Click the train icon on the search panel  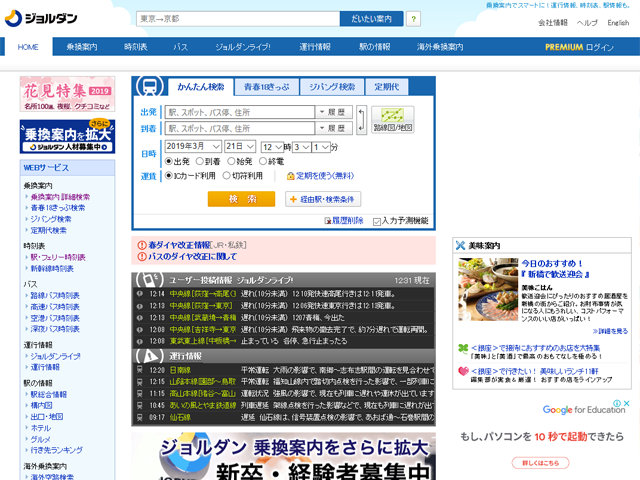(x=147, y=88)
